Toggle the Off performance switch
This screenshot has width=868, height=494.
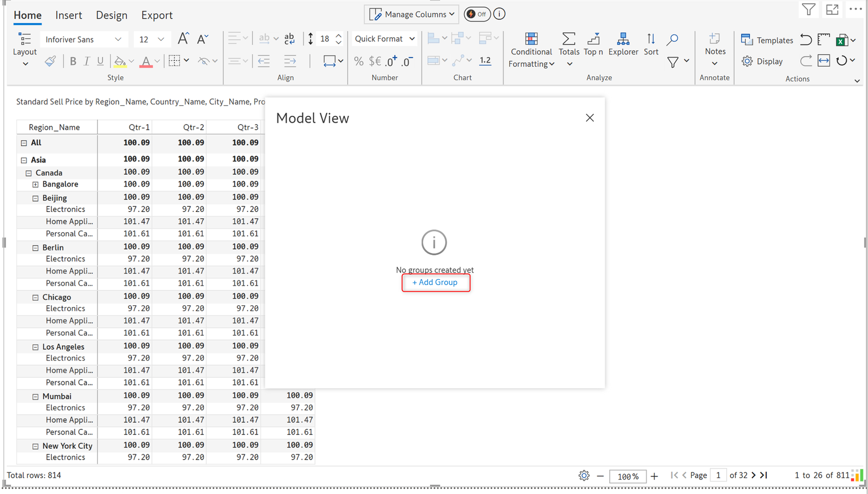[x=477, y=14]
